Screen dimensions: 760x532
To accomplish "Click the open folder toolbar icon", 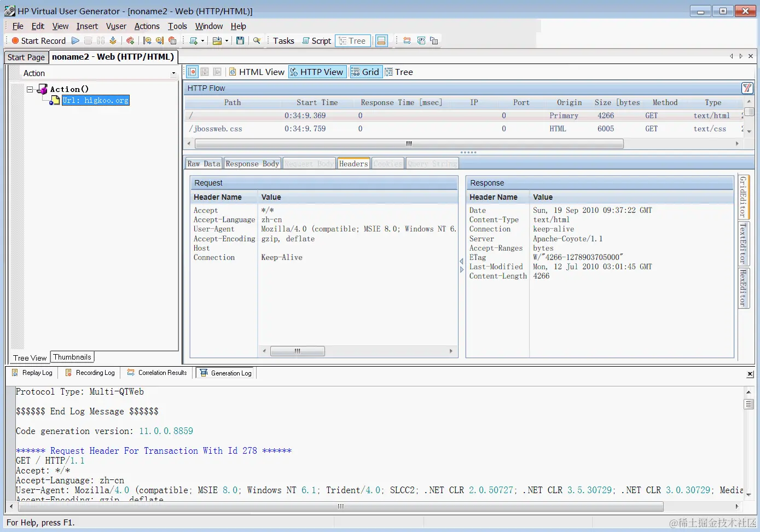I will (x=217, y=41).
